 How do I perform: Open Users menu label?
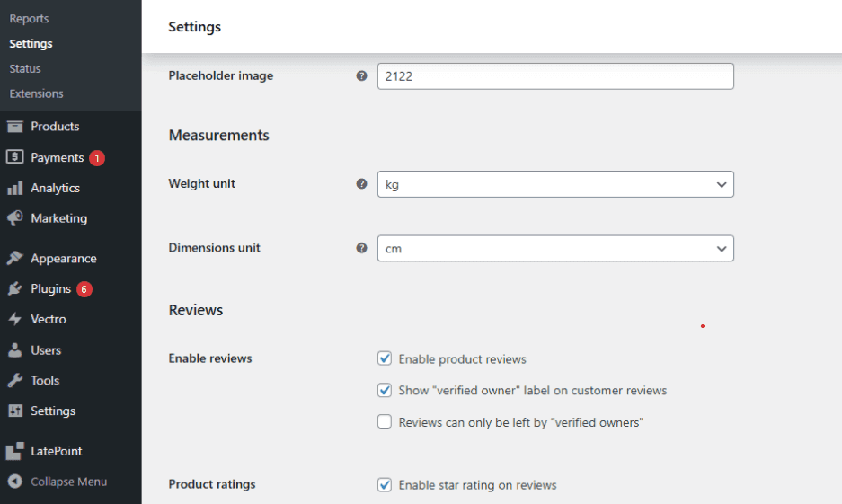click(46, 350)
